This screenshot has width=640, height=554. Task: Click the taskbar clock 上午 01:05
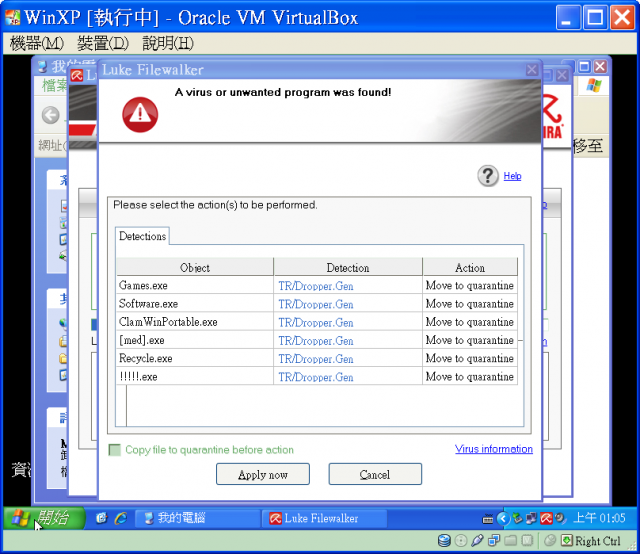(599, 518)
